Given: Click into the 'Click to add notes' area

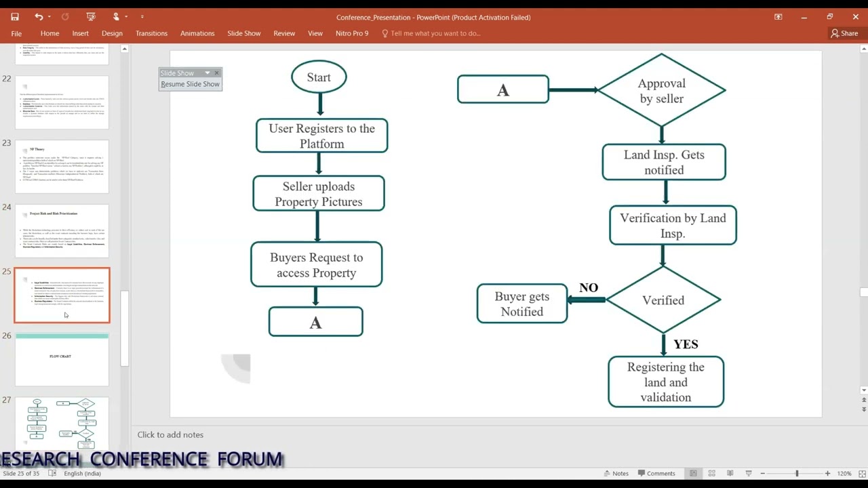Looking at the screenshot, I should (170, 435).
